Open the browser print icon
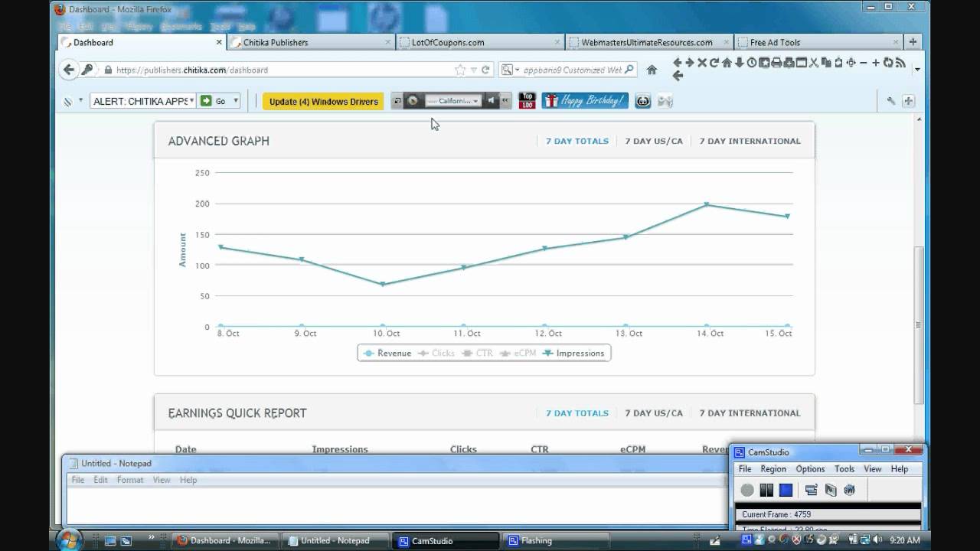Viewport: 980px width, 551px height. 776,63
